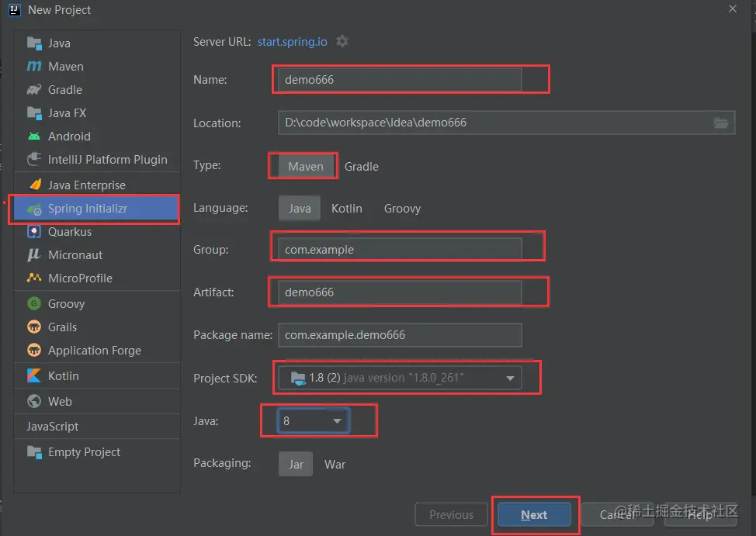Open the start.spring.io server link

pyautogui.click(x=292, y=42)
